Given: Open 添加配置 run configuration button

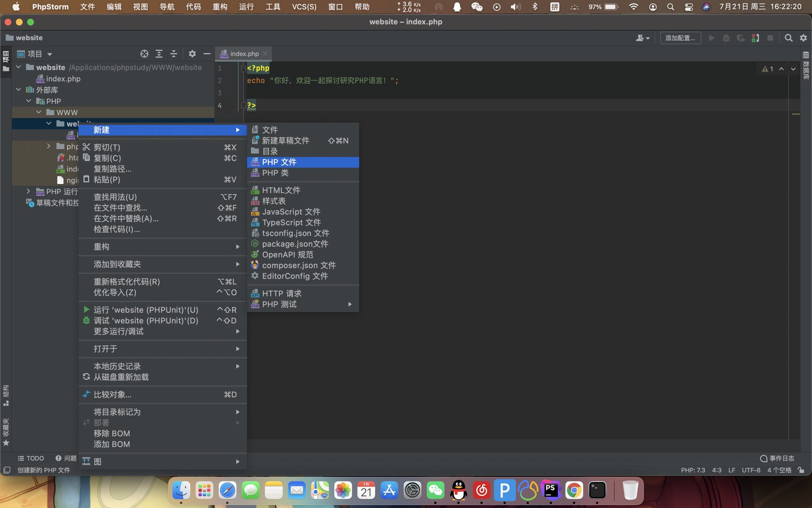Looking at the screenshot, I should (680, 38).
